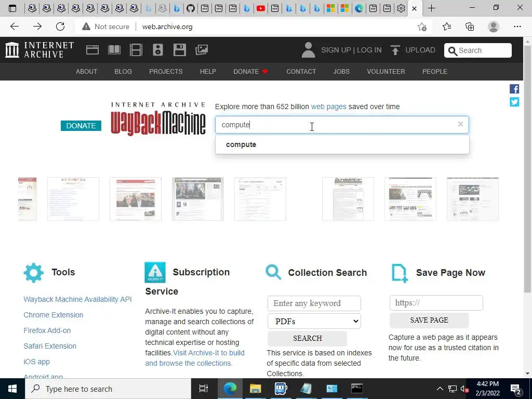Open Visit Archive-It to build link
This screenshot has height=399, width=532.
(209, 353)
